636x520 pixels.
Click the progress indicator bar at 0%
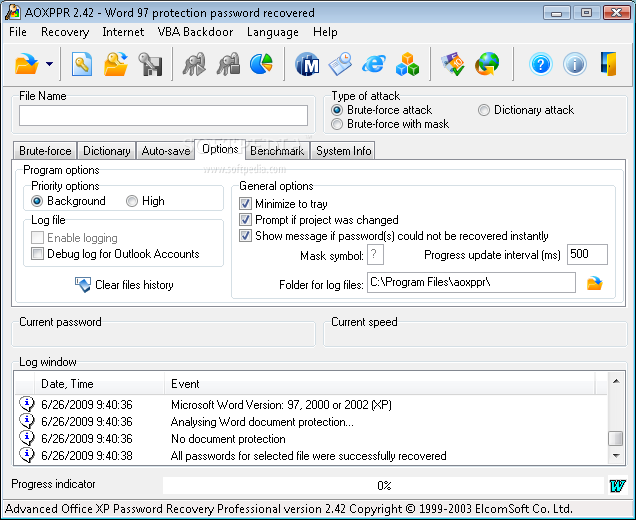tap(383, 485)
